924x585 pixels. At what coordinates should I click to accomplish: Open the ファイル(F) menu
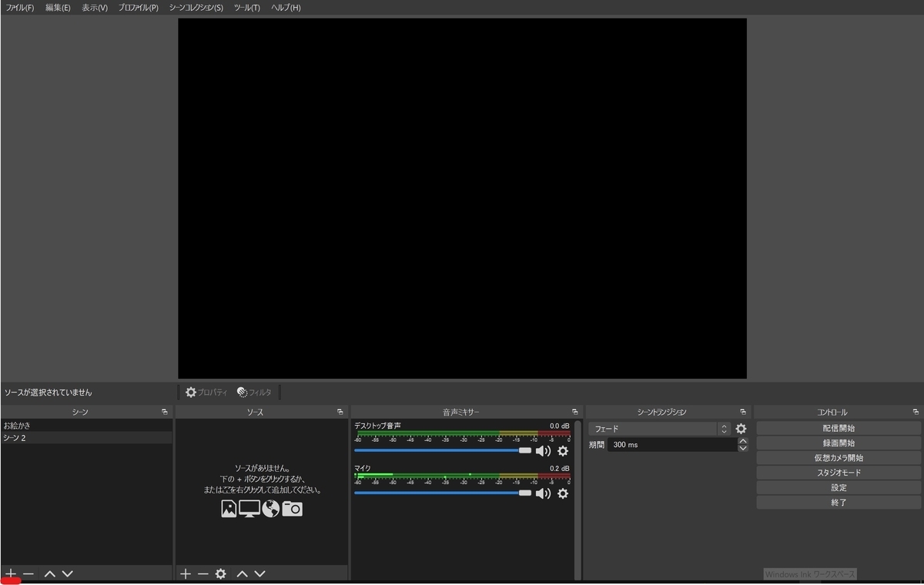coord(20,8)
